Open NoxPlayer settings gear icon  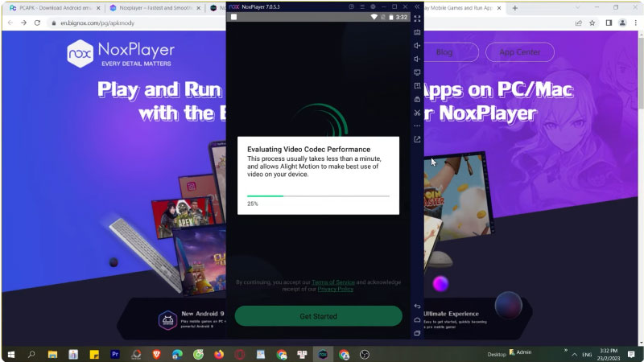tap(373, 6)
